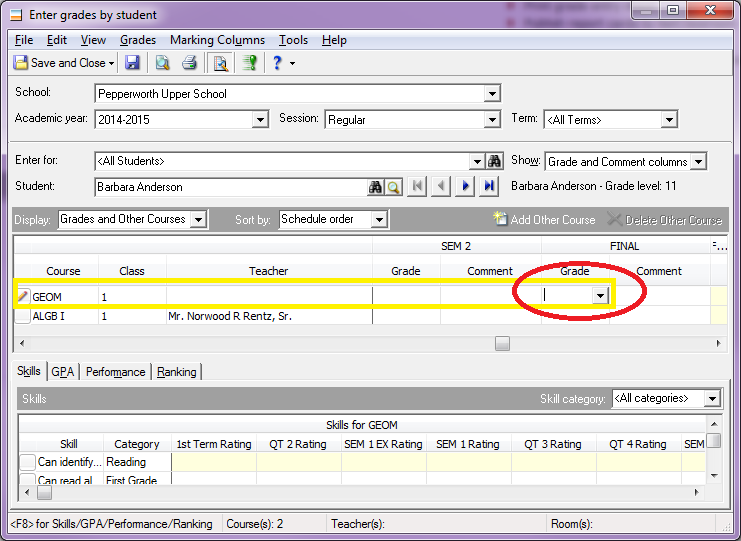Switch to the GPA tab

[x=63, y=372]
